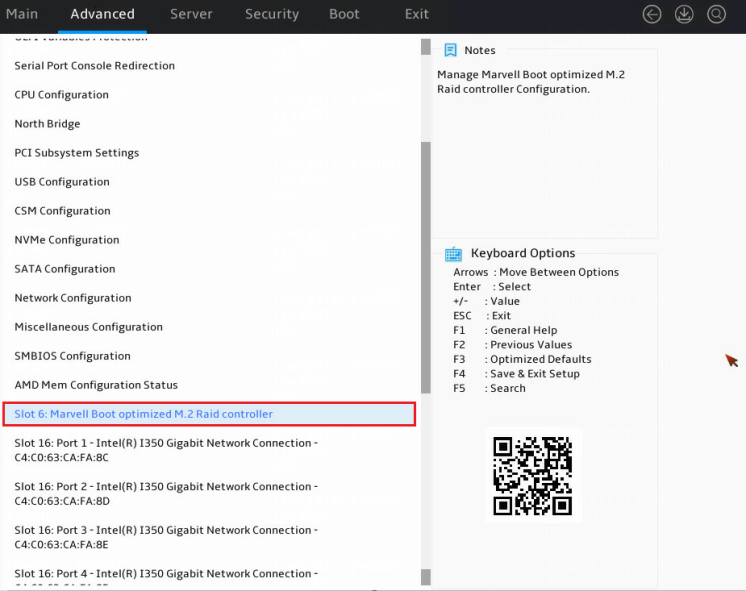This screenshot has height=591, width=746.
Task: Click the F1 General Help hint
Action: click(505, 330)
